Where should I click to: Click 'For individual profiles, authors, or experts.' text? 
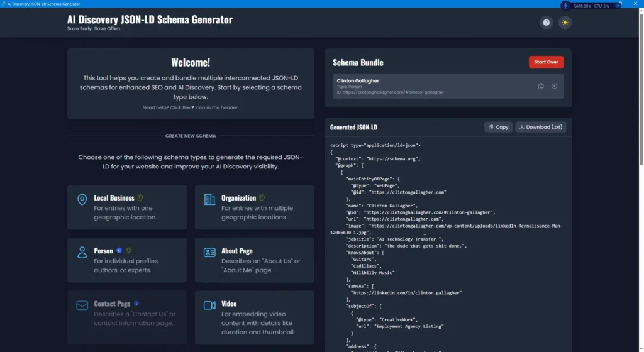[x=126, y=265]
